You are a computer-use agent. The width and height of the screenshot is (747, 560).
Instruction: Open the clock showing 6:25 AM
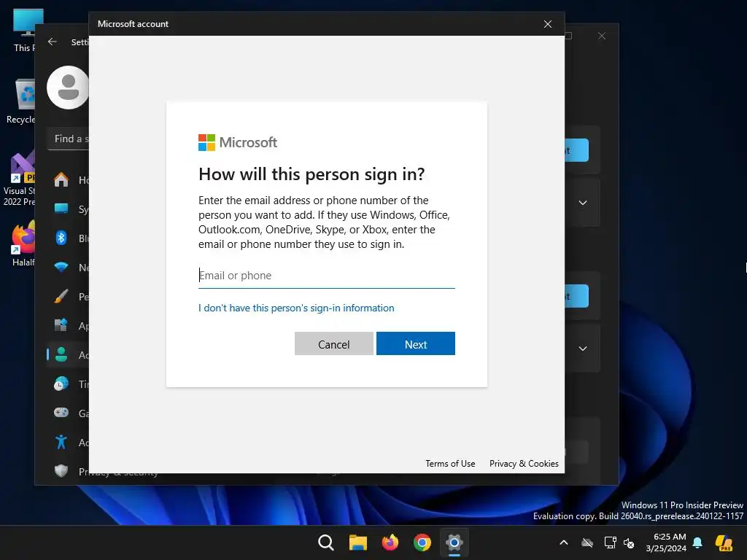point(666,542)
